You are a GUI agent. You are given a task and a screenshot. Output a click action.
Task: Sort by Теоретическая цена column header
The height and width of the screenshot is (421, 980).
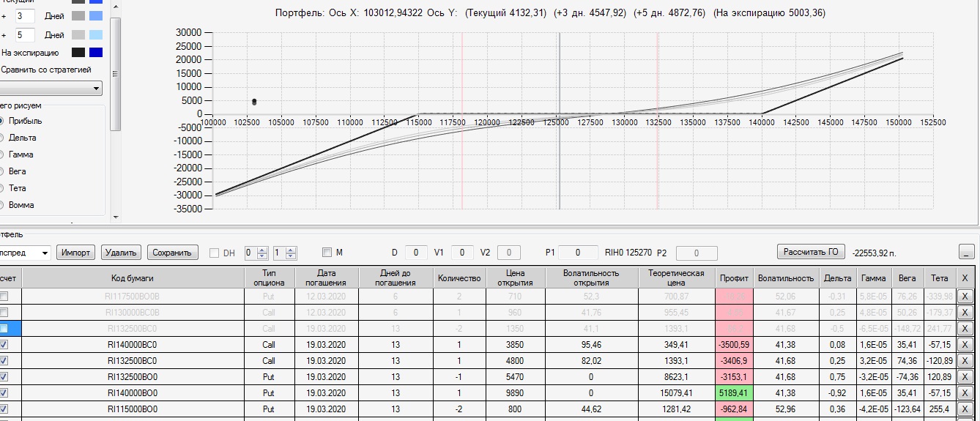[676, 278]
